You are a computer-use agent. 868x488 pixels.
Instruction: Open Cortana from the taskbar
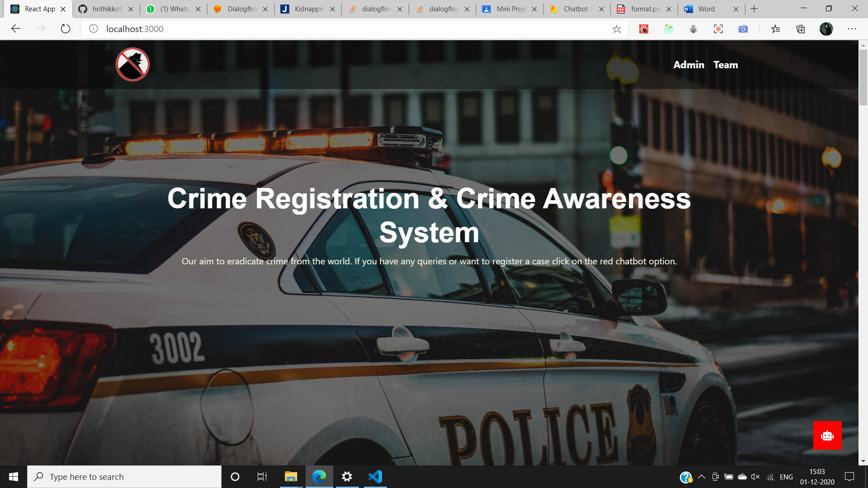[235, 477]
